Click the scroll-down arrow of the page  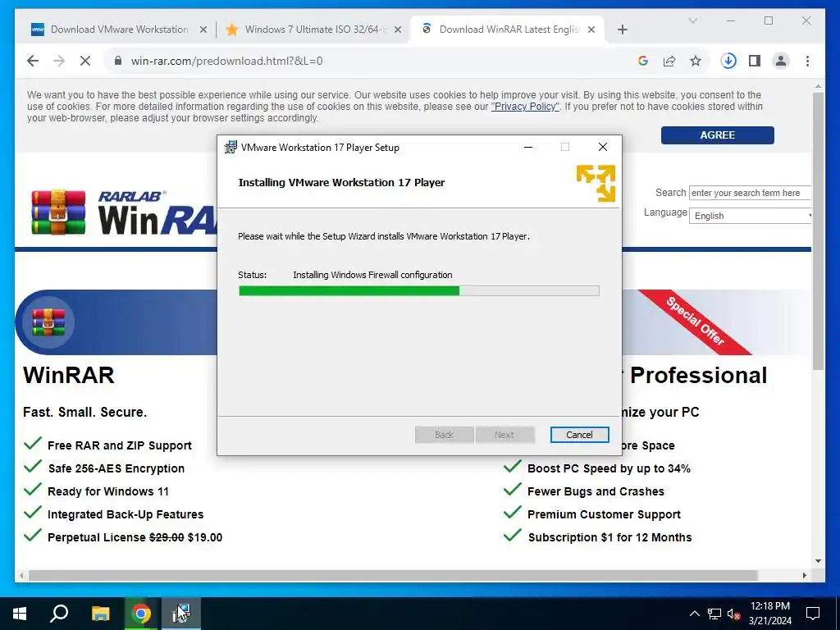818,561
